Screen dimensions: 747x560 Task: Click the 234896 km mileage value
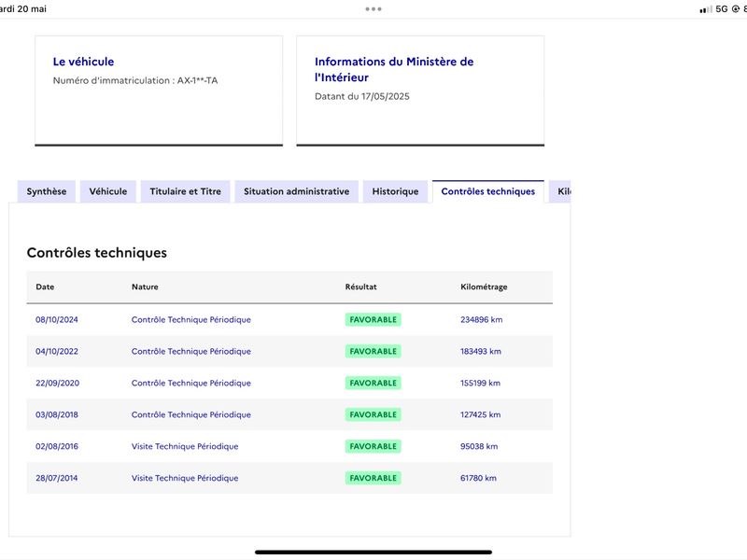click(x=481, y=319)
